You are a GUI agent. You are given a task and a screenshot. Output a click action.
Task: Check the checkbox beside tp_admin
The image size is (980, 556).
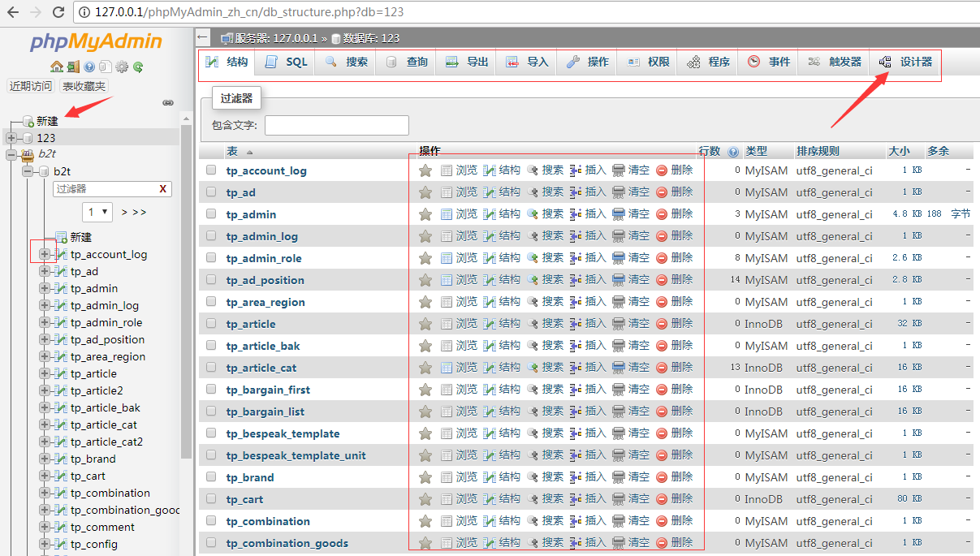pyautogui.click(x=210, y=213)
